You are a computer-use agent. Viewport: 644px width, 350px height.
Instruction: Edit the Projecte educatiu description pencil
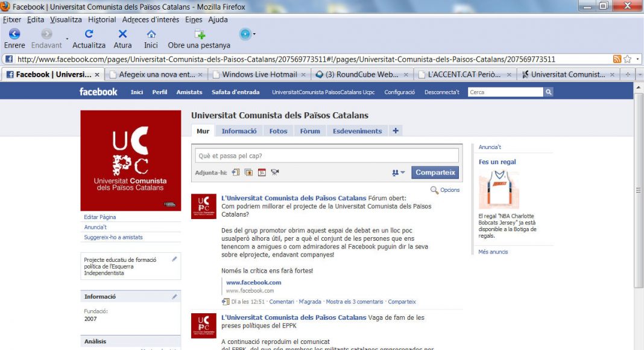coord(174,259)
